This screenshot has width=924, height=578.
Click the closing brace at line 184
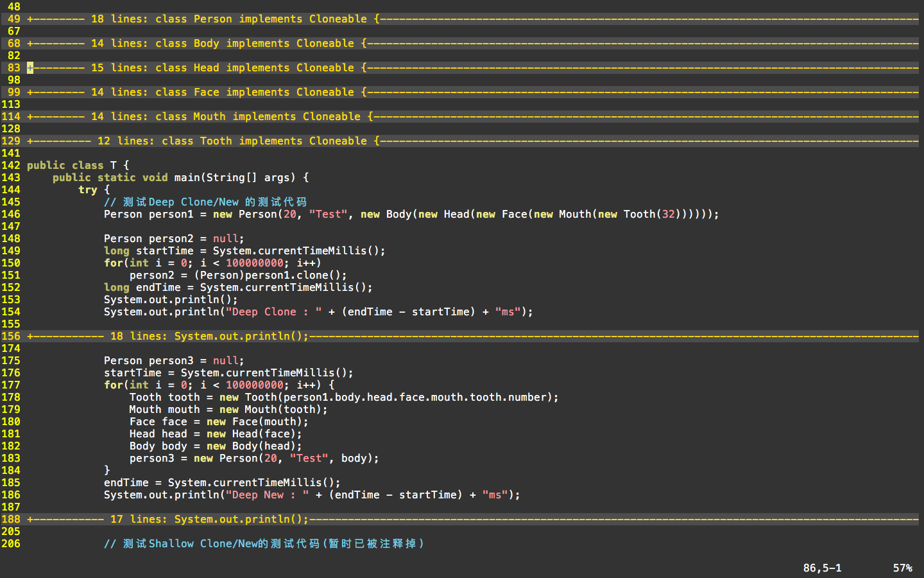(107, 471)
